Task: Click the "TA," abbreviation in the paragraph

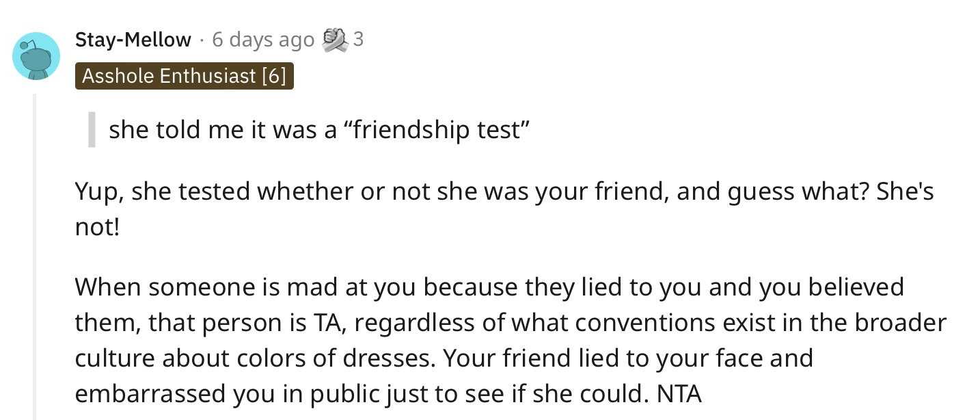Action: point(331,322)
